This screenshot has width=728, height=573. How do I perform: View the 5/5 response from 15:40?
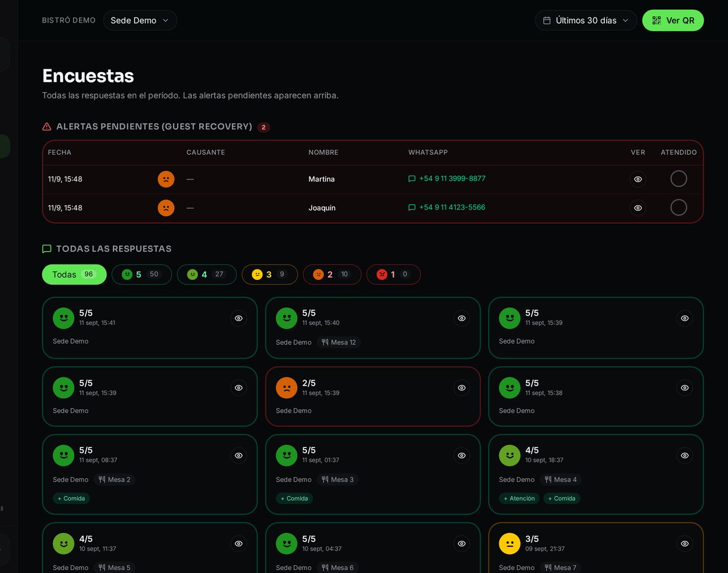click(x=462, y=318)
